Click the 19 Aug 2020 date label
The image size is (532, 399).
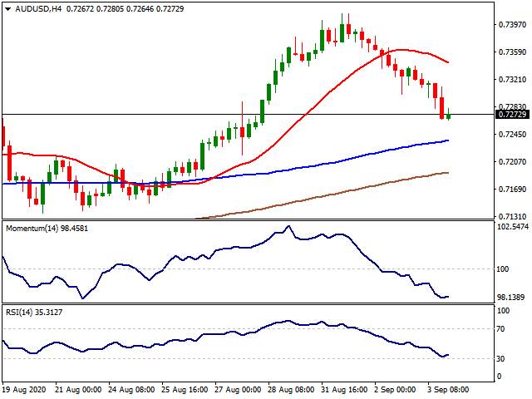click(x=24, y=390)
